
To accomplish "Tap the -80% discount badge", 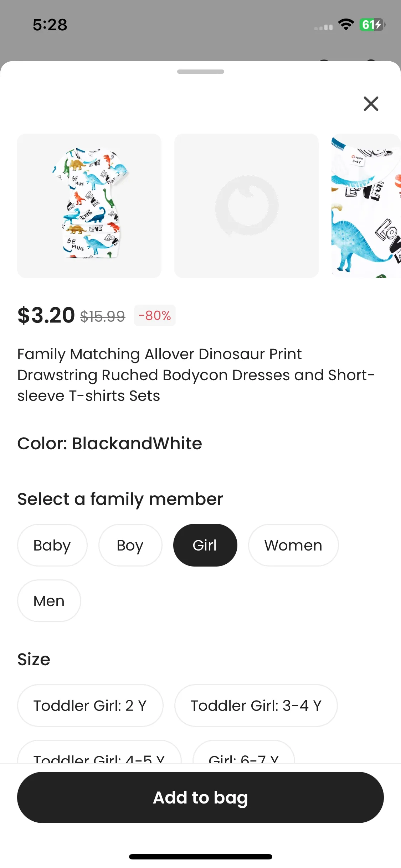I will click(x=155, y=315).
